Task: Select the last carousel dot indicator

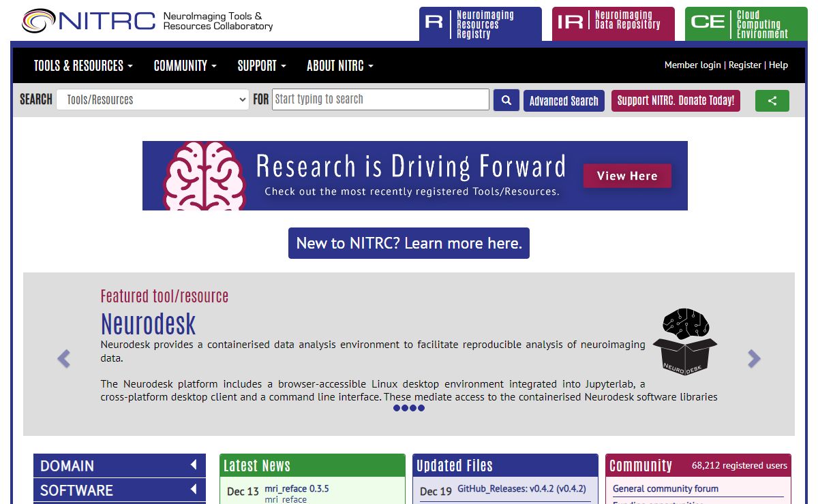Action: click(421, 408)
